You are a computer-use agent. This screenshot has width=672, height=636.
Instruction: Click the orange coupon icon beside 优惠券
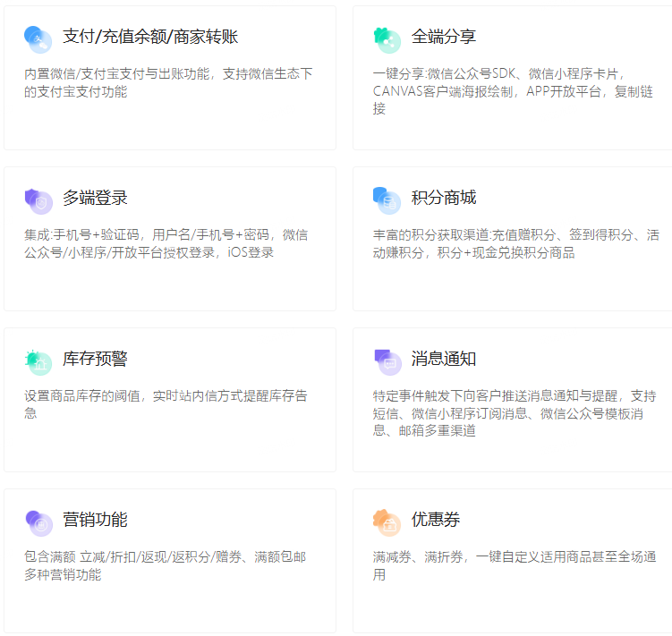pos(387,522)
